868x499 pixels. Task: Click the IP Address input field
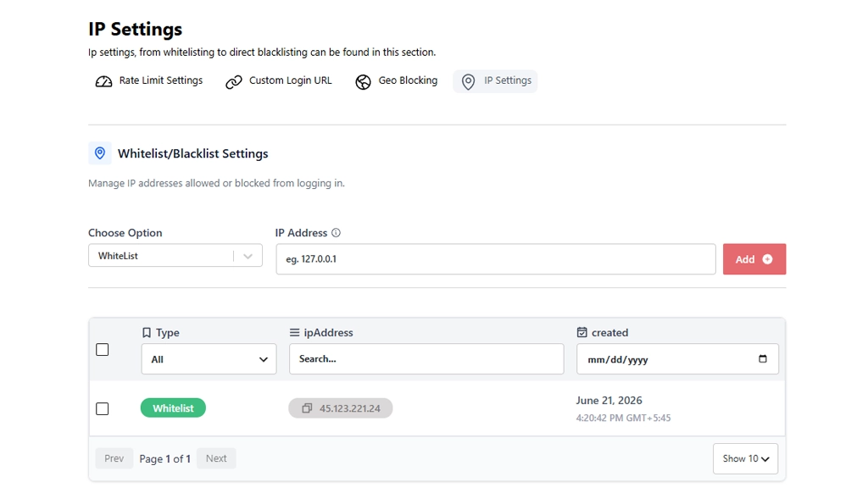coord(495,259)
